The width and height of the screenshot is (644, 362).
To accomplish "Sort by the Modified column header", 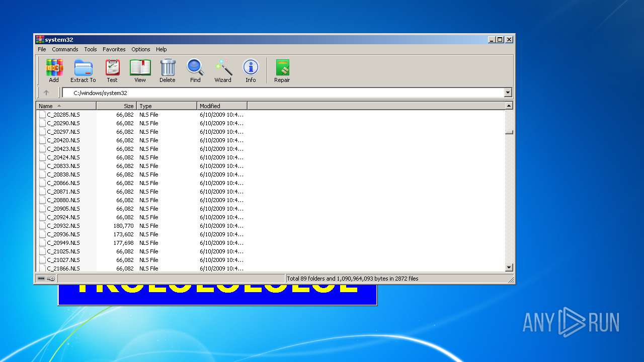I will (x=222, y=106).
